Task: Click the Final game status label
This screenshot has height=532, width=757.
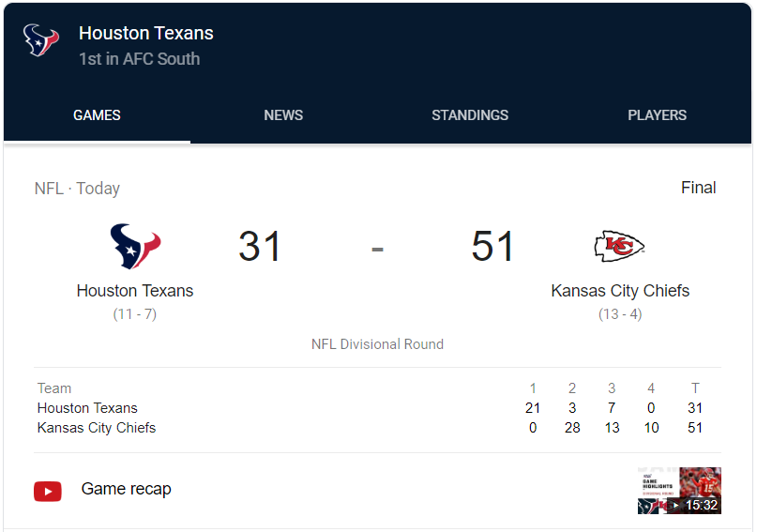Action: [x=698, y=188]
